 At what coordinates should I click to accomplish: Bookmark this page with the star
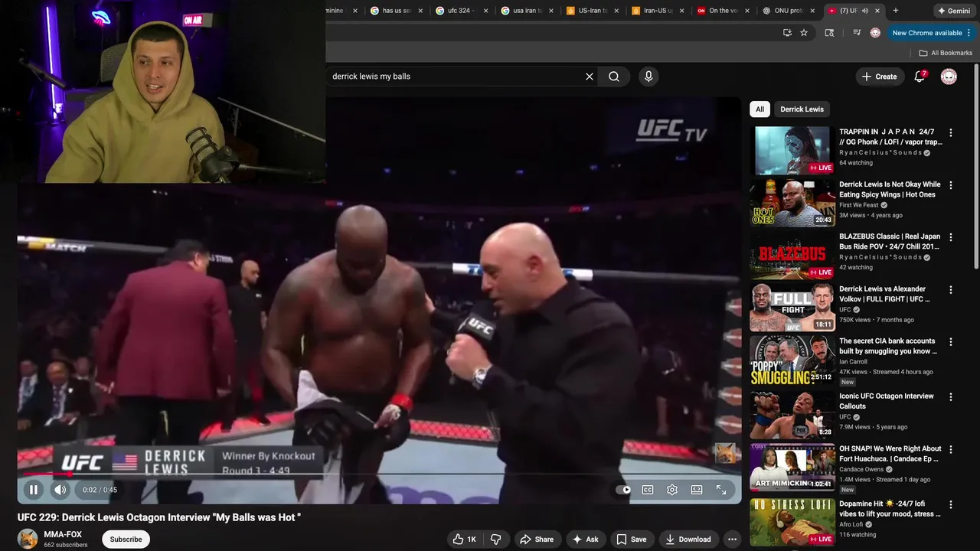click(x=804, y=33)
